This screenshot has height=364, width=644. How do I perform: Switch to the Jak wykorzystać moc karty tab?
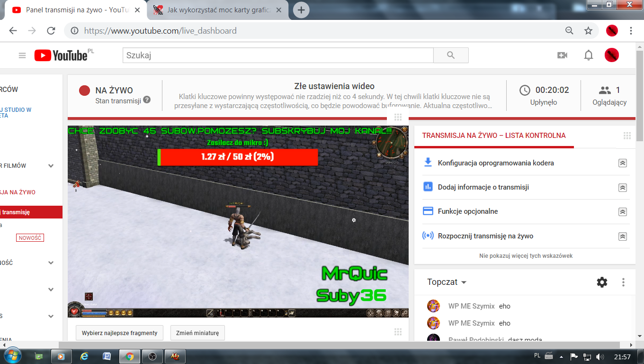click(x=218, y=10)
